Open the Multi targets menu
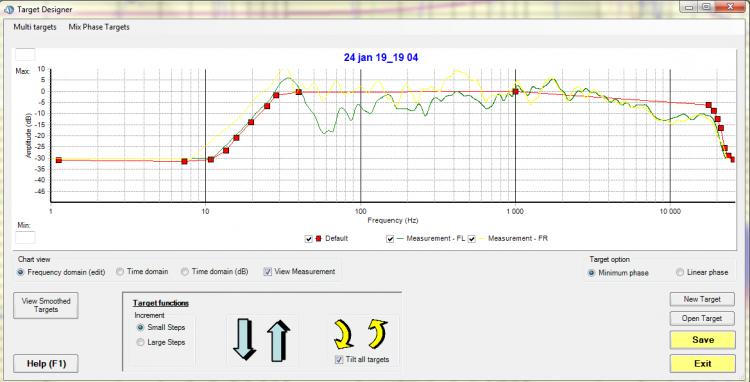The image size is (750, 382). click(34, 27)
